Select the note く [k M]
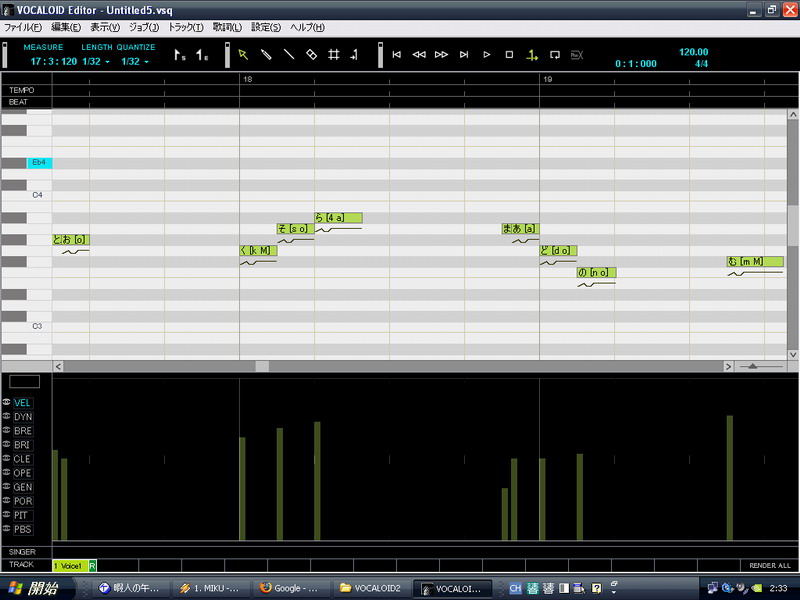 (x=258, y=251)
